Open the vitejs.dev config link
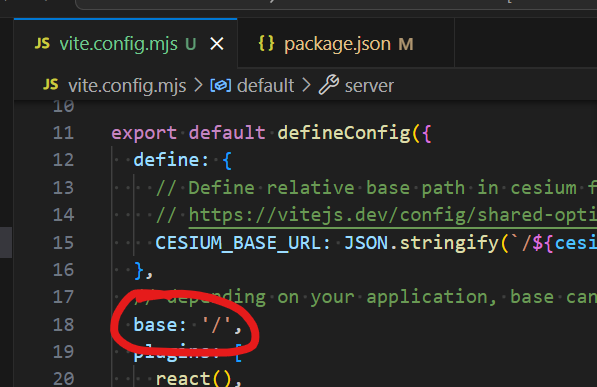Screen dimensions: 597x387 pyautogui.click(x=393, y=215)
